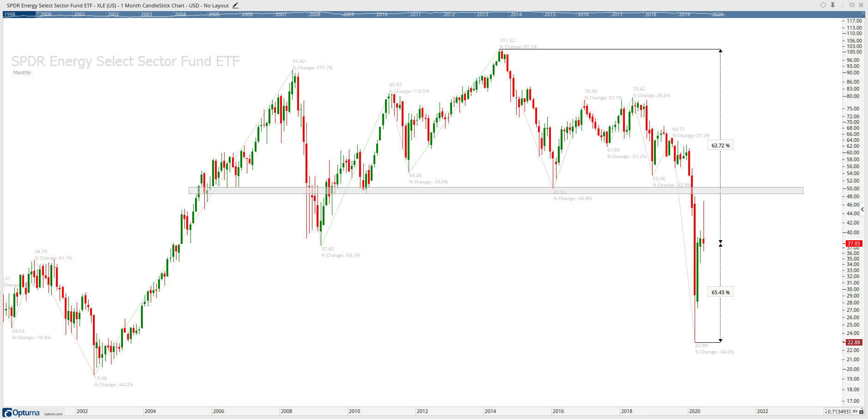Toggle the scale lock padlock icon
Image resolution: width=868 pixels, height=419 pixels.
point(862,411)
